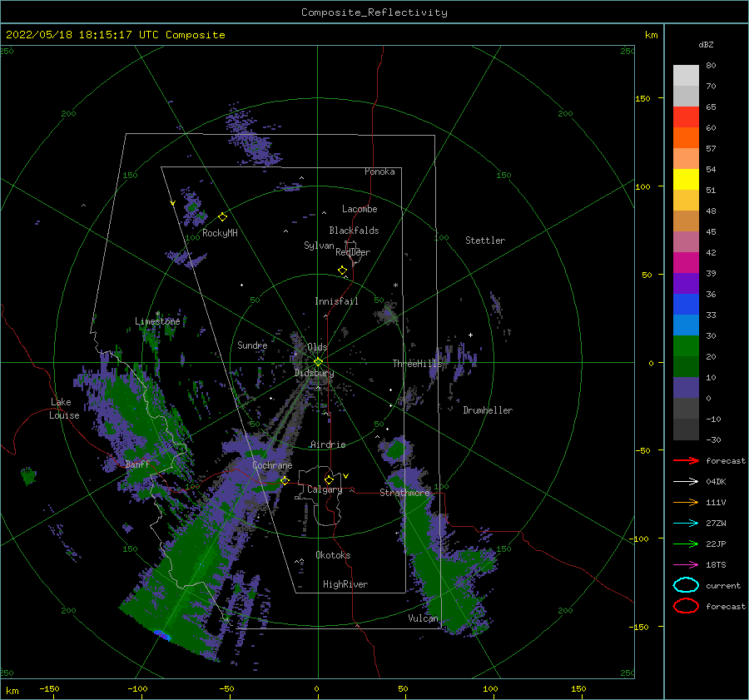Screen dimensions: 749x700
Task: Select the orange 111V arrow icon
Action: (686, 502)
